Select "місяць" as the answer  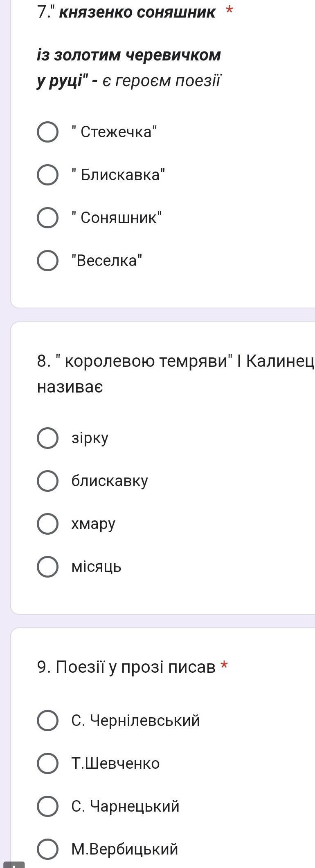tap(47, 567)
